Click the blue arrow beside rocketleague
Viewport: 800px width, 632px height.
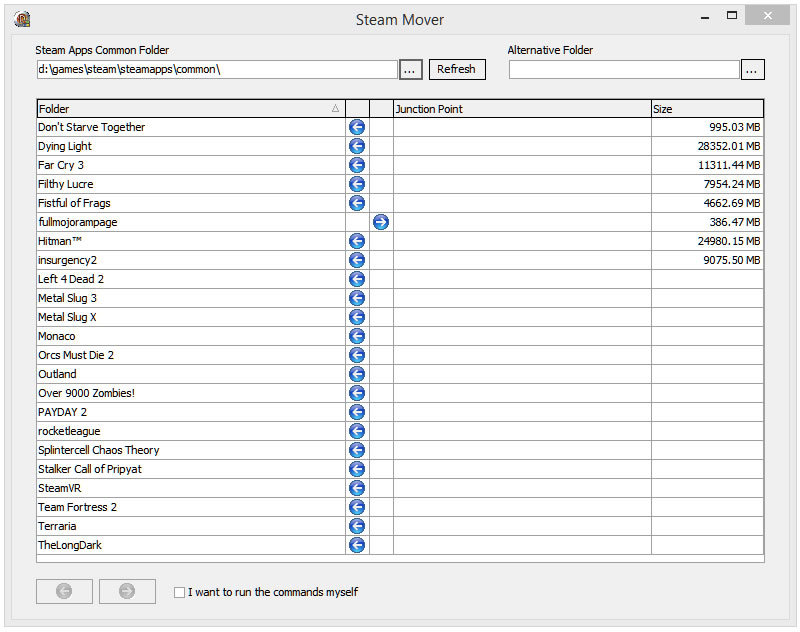[357, 431]
